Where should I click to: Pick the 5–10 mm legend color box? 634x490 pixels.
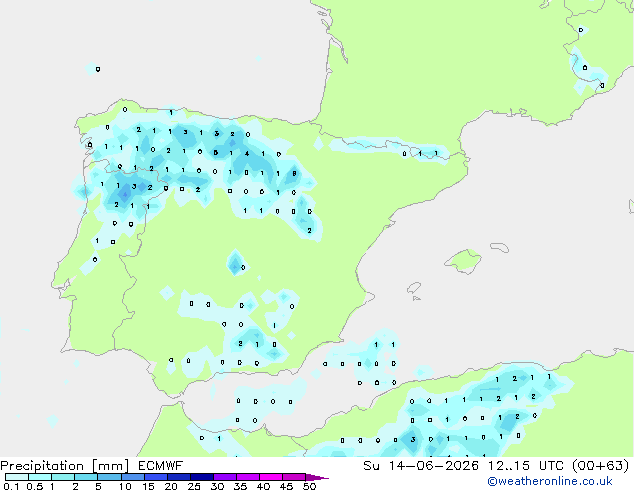pos(109,477)
